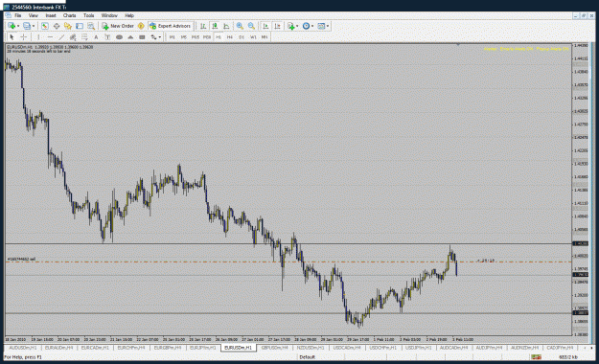Expand the Templates dropdown arrow

pos(328,26)
